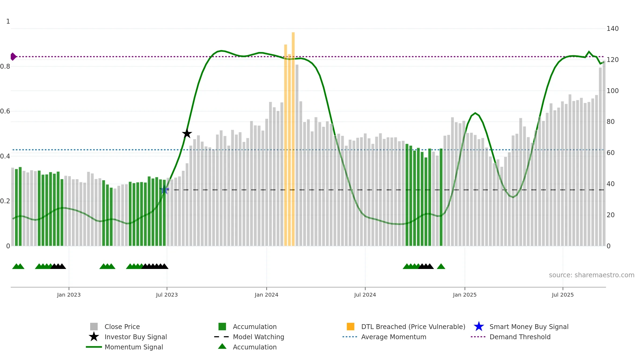This screenshot has width=644, height=362.
Task: Toggle the Average Momentum legend entry
Action: (384, 337)
